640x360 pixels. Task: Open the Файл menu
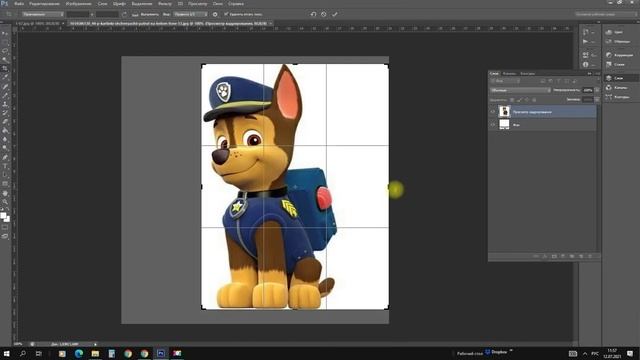click(x=19, y=4)
